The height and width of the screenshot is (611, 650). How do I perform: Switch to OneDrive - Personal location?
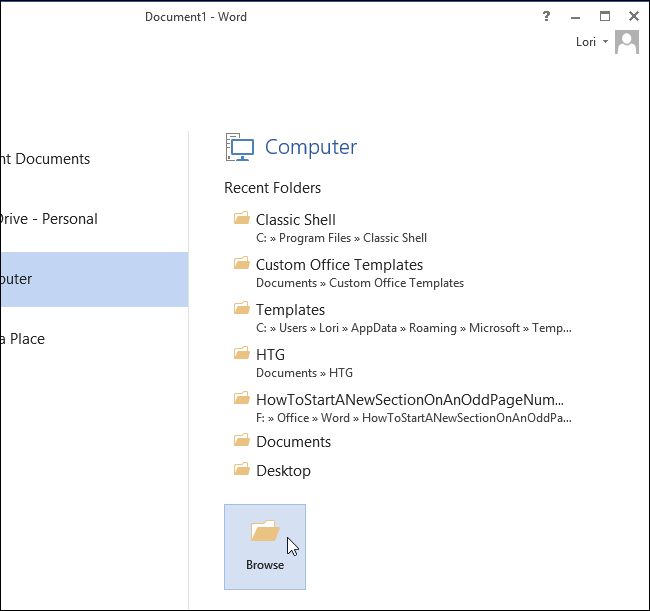(49, 219)
